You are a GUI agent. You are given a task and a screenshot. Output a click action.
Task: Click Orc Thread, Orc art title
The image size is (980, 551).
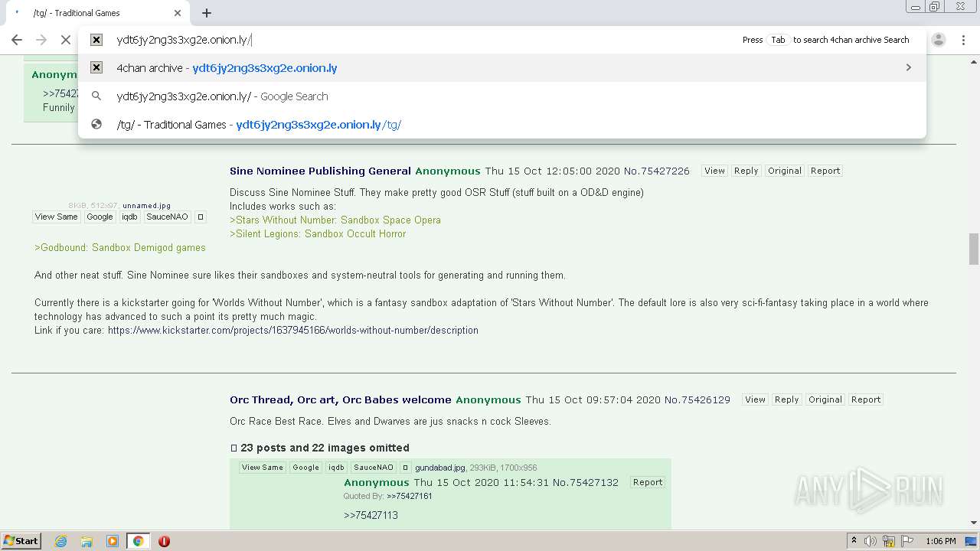(x=341, y=399)
